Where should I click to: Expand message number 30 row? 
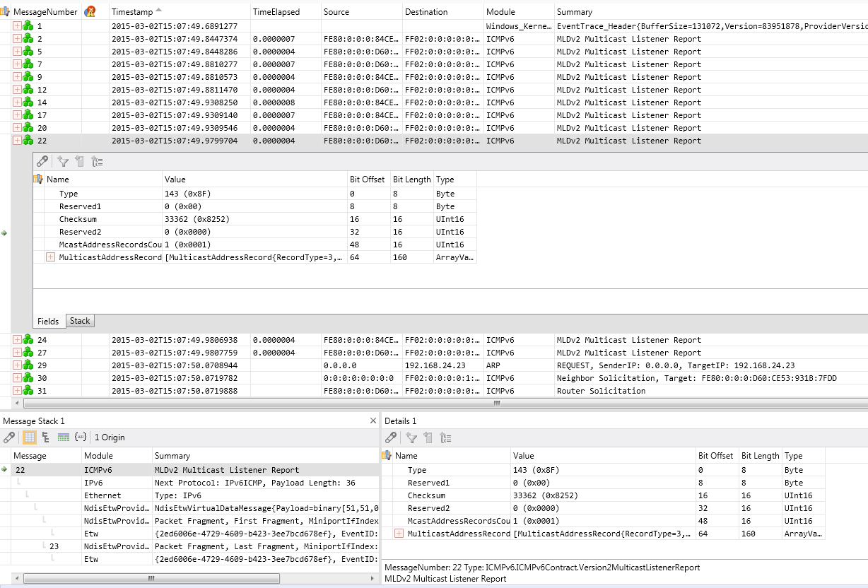[x=17, y=378]
